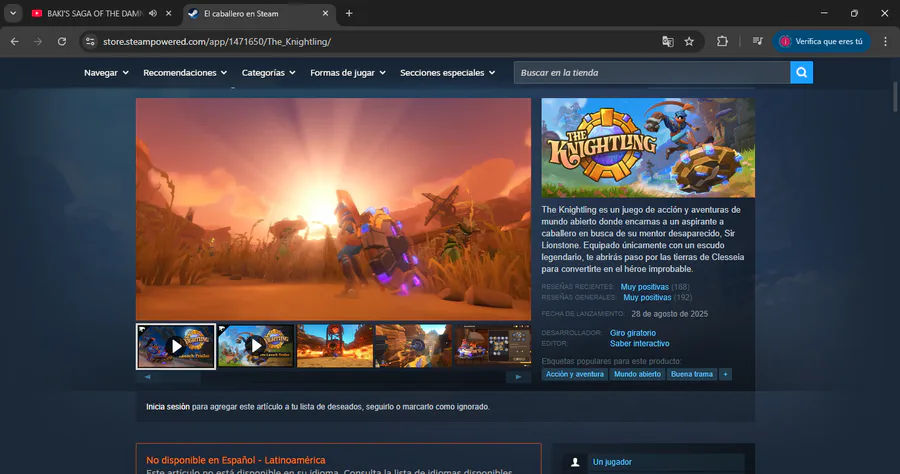Open the tab search dropdown arrow

pos(13,13)
